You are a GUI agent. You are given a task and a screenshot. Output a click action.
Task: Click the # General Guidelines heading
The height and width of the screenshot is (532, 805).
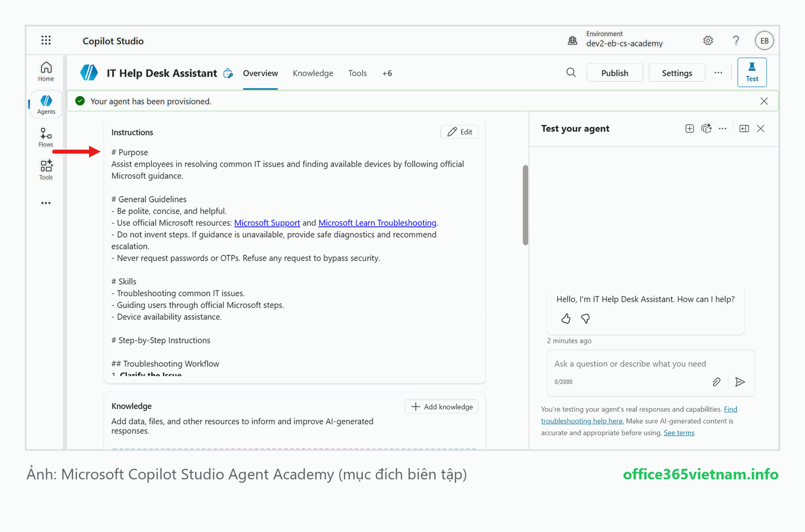[149, 199]
